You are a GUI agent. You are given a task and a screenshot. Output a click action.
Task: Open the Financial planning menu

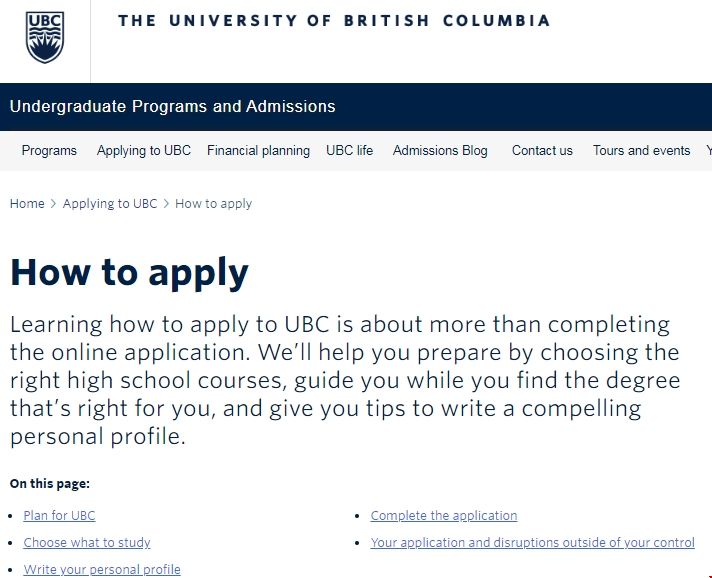pos(258,151)
